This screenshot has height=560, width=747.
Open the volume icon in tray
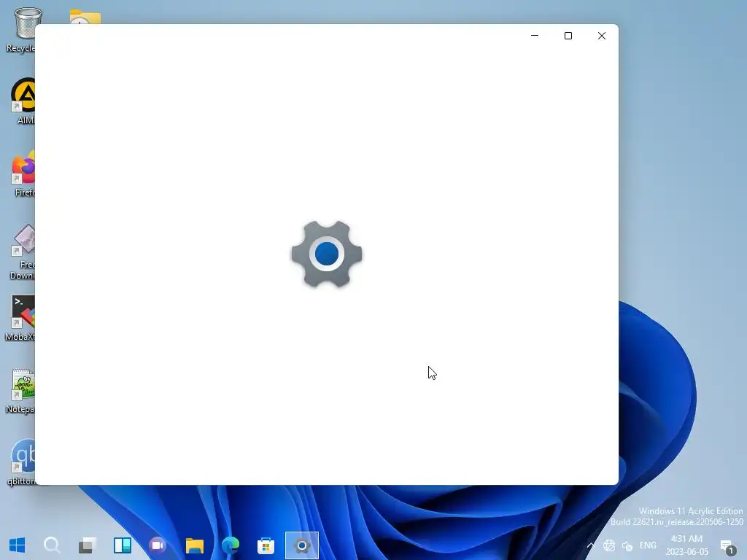(x=627, y=545)
